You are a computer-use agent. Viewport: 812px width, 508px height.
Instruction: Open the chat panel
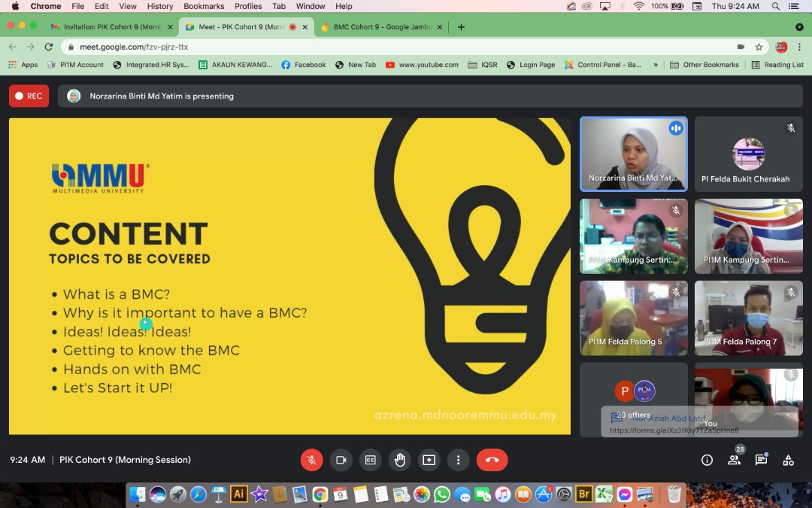[761, 460]
